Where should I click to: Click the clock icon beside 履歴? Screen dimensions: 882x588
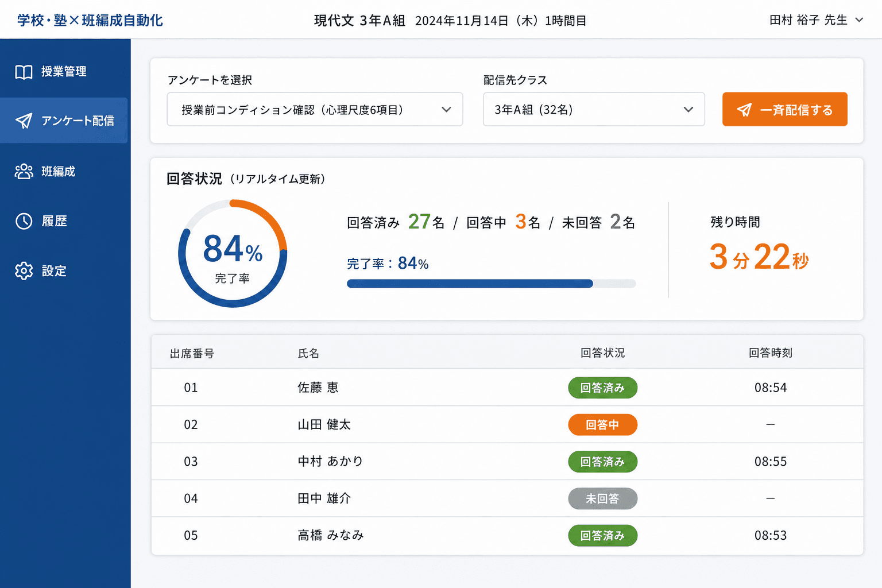click(x=24, y=221)
